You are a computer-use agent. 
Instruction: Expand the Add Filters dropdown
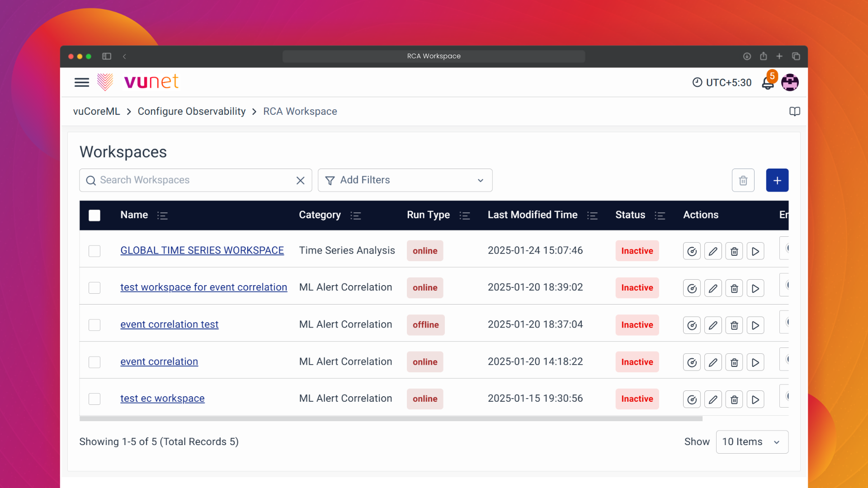tap(405, 180)
